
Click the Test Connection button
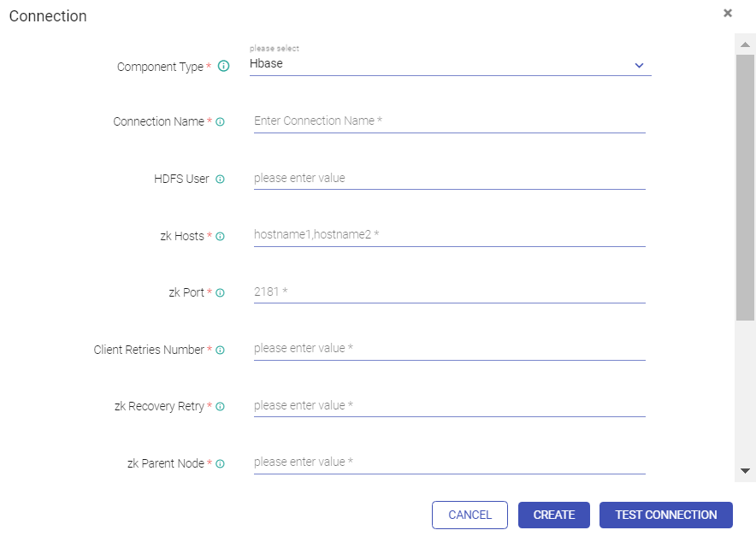click(666, 515)
